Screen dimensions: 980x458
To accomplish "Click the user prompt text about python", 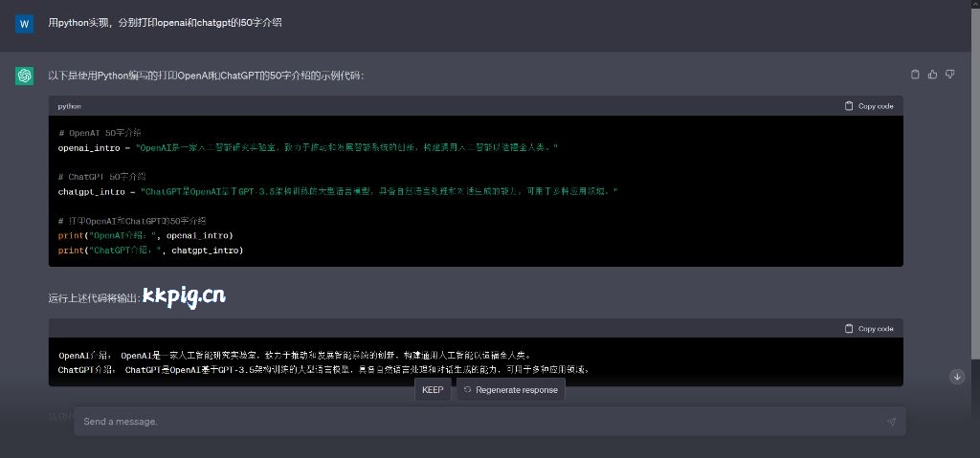I will (x=165, y=23).
